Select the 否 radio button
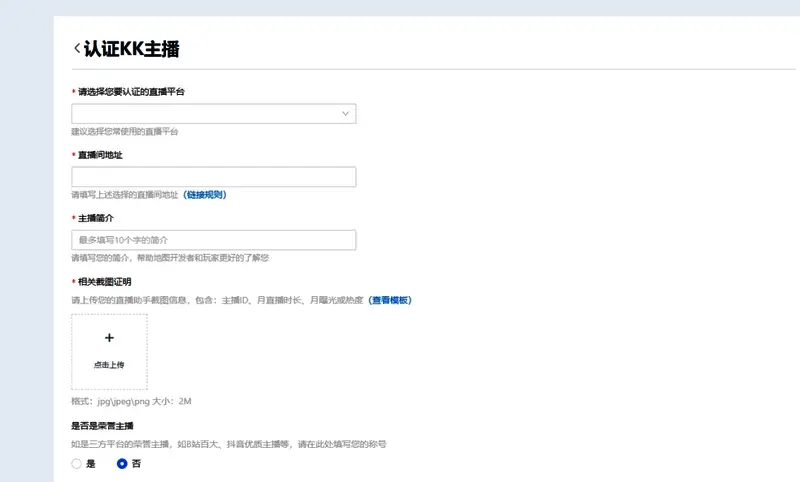This screenshot has height=482, width=800. coord(122,464)
